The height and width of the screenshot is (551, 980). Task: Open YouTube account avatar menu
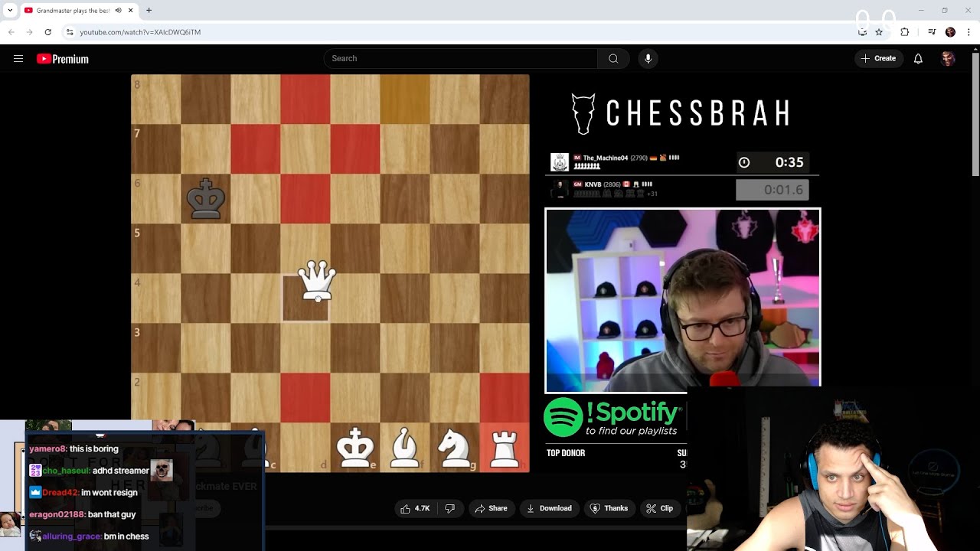(948, 59)
